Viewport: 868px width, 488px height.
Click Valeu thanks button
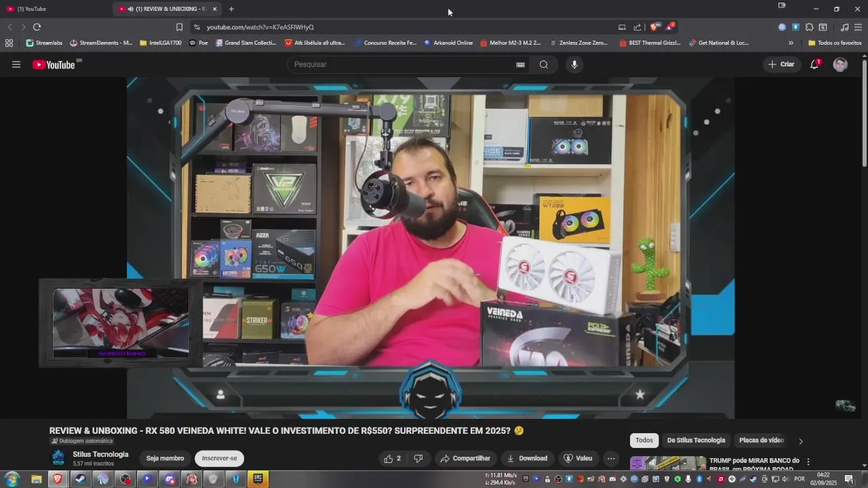pyautogui.click(x=578, y=459)
